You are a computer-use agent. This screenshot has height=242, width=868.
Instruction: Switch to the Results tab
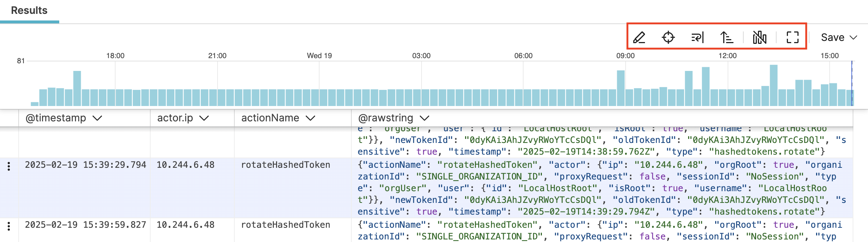[x=29, y=10]
